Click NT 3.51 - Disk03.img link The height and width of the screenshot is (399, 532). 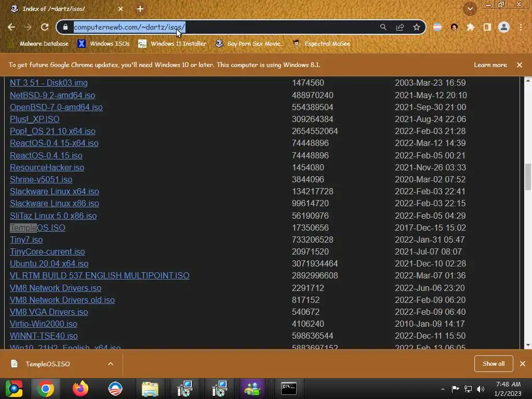[49, 83]
